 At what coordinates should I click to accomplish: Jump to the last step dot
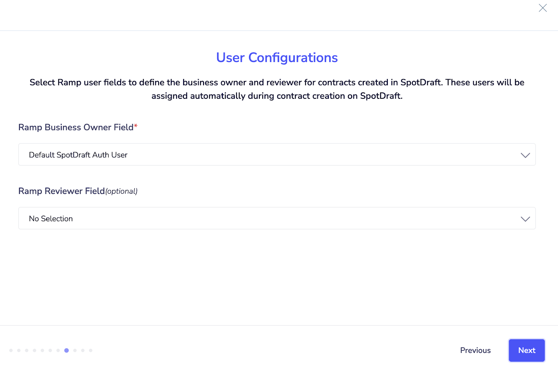(91, 350)
